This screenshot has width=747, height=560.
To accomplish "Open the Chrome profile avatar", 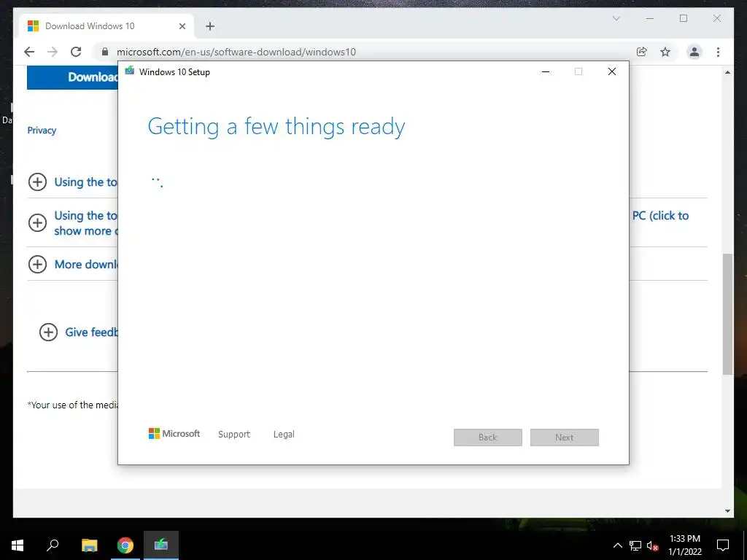I will pyautogui.click(x=694, y=52).
